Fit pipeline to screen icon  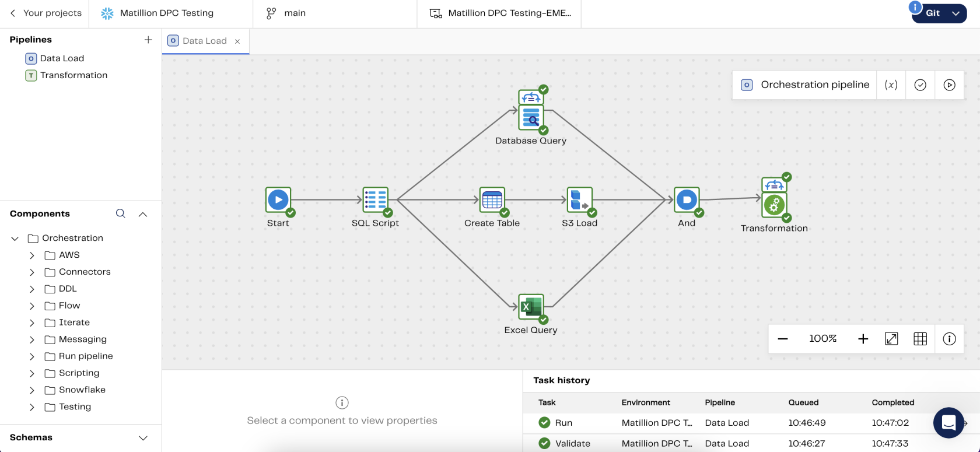point(891,339)
